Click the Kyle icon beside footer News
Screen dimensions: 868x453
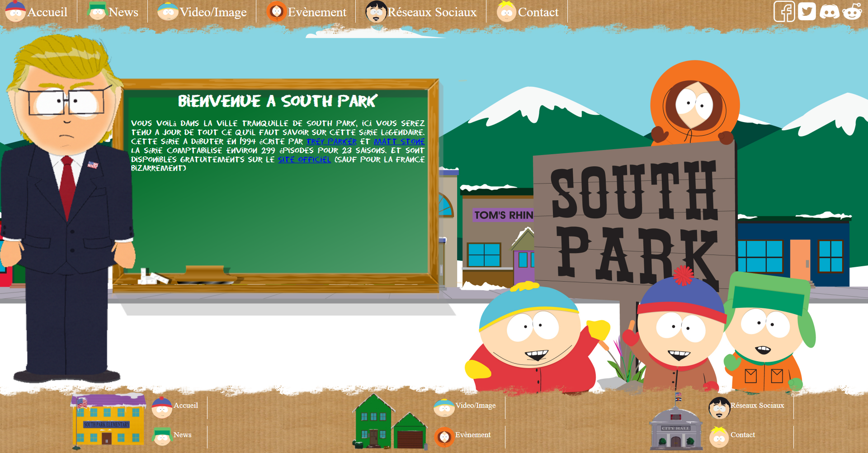pos(162,436)
